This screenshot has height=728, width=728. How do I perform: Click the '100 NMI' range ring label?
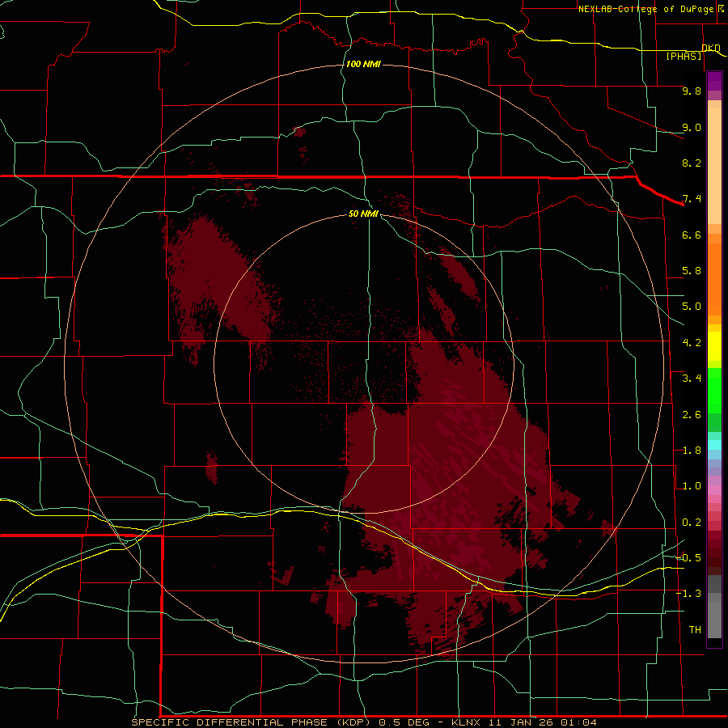tap(363, 64)
